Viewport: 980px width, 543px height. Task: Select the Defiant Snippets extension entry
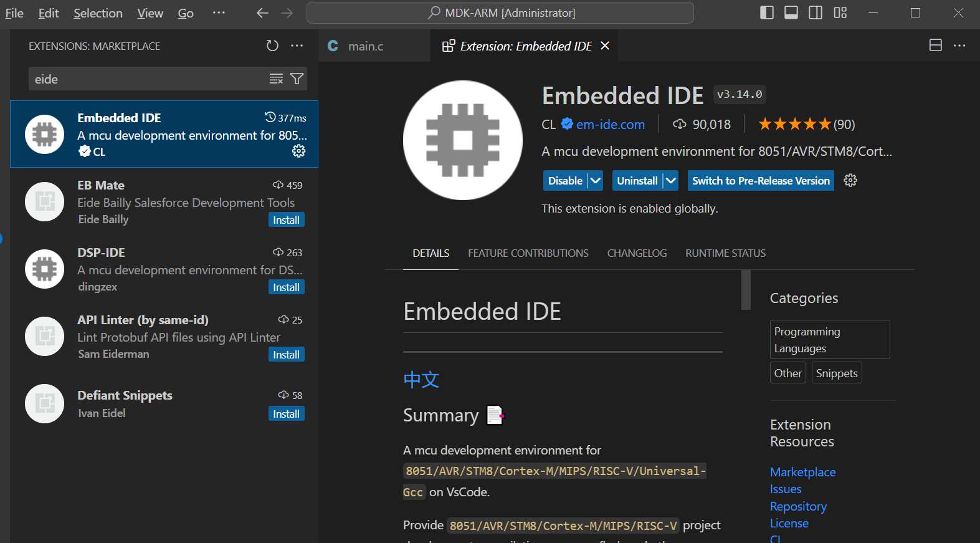tap(164, 403)
